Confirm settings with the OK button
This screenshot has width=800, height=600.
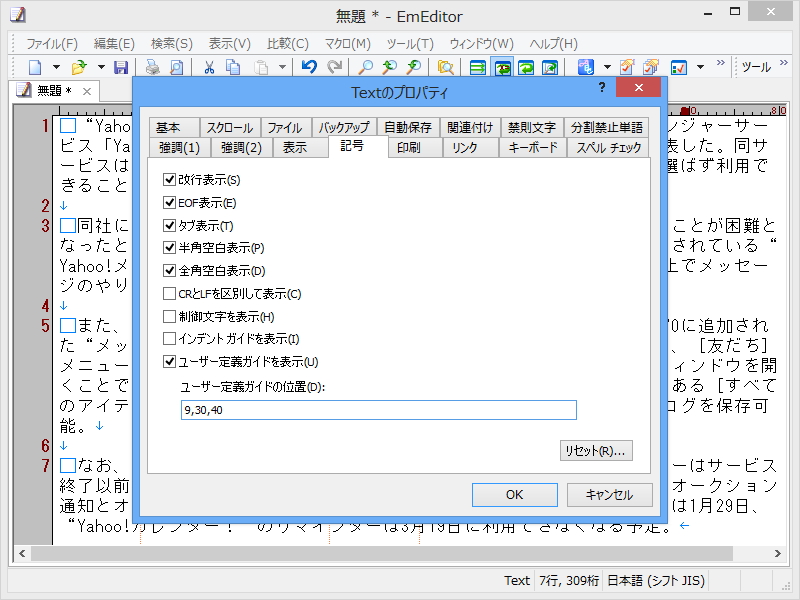click(514, 494)
